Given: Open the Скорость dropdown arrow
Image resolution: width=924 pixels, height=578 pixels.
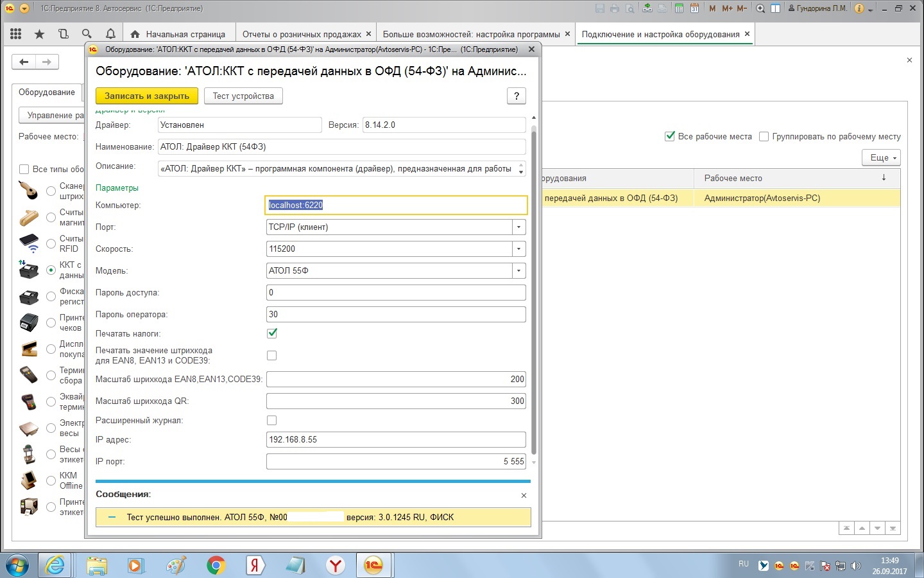Looking at the screenshot, I should [518, 249].
